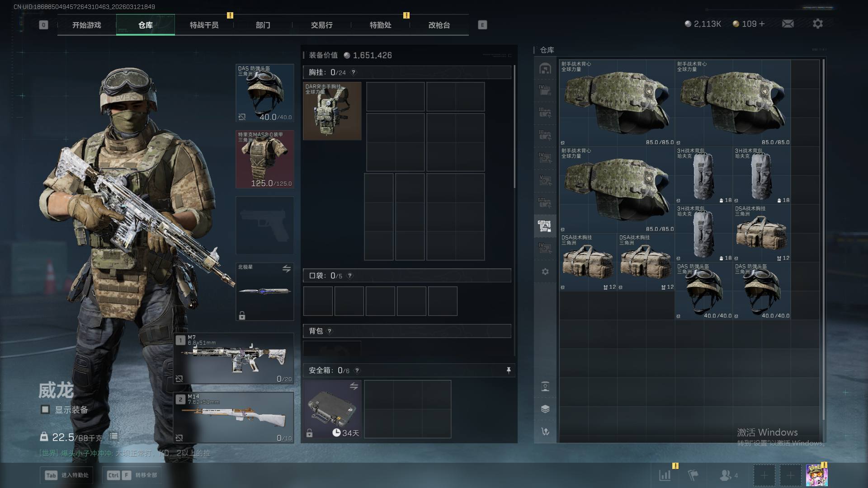
Task: Select the all-items category icon in warehouse sidebar
Action: 545,68
